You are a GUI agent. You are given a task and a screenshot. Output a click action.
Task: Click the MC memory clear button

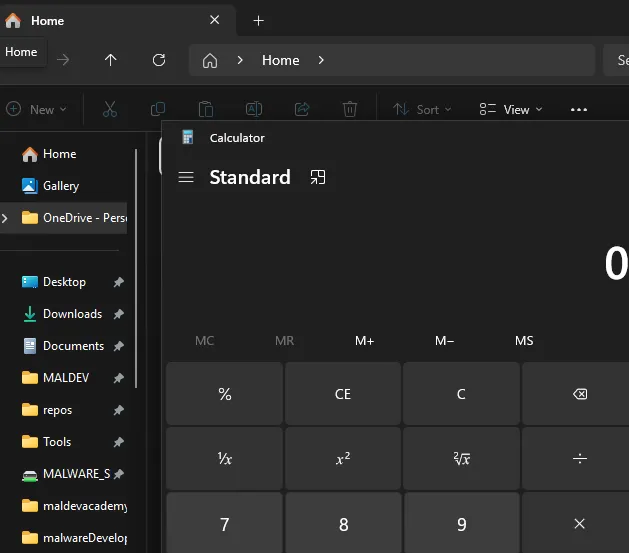205,341
